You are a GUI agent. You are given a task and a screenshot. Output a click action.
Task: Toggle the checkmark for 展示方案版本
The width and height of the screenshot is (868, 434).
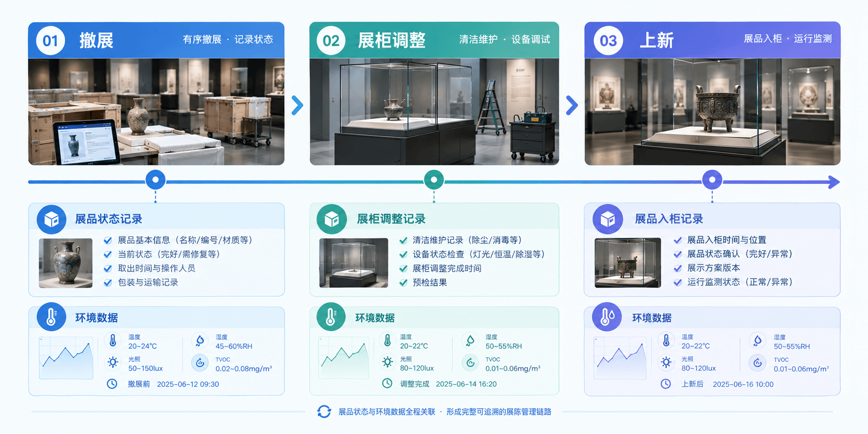678,268
